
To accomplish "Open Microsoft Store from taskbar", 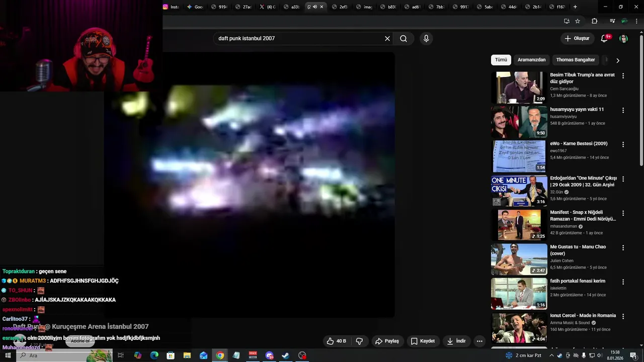I will coord(171,355).
